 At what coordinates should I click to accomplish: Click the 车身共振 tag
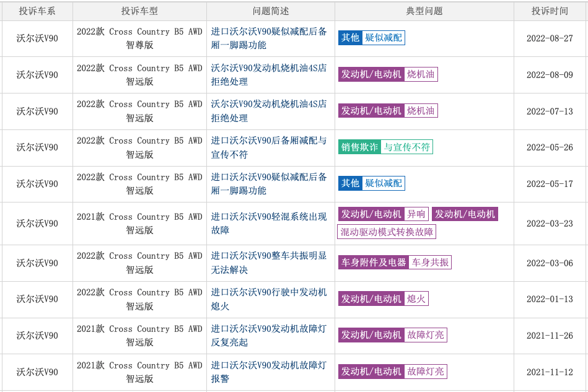pos(430,263)
